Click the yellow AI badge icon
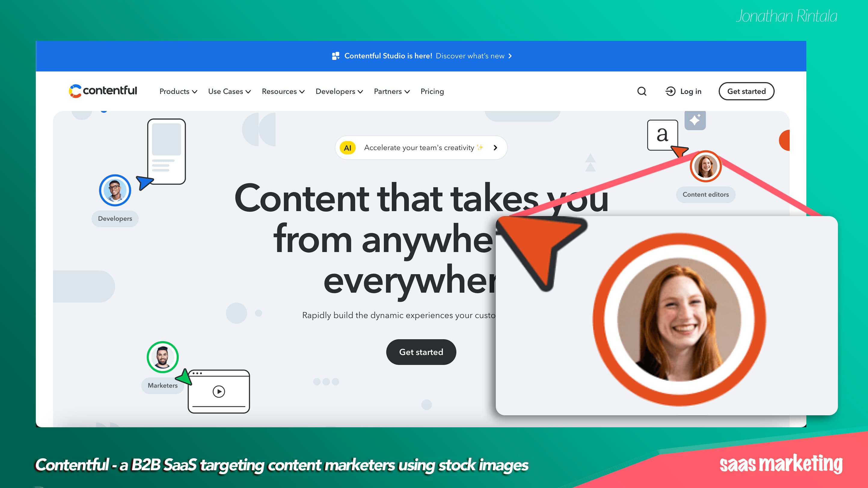The height and width of the screenshot is (488, 868). [347, 148]
